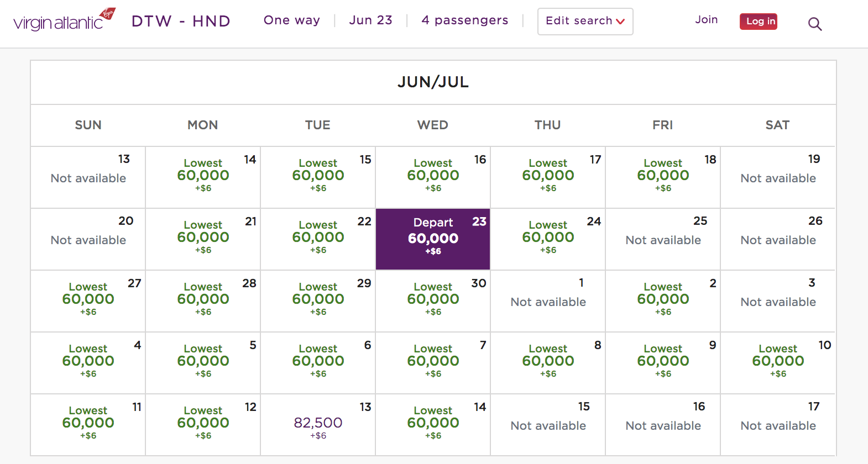
Task: Click the Log in button
Action: coord(758,22)
